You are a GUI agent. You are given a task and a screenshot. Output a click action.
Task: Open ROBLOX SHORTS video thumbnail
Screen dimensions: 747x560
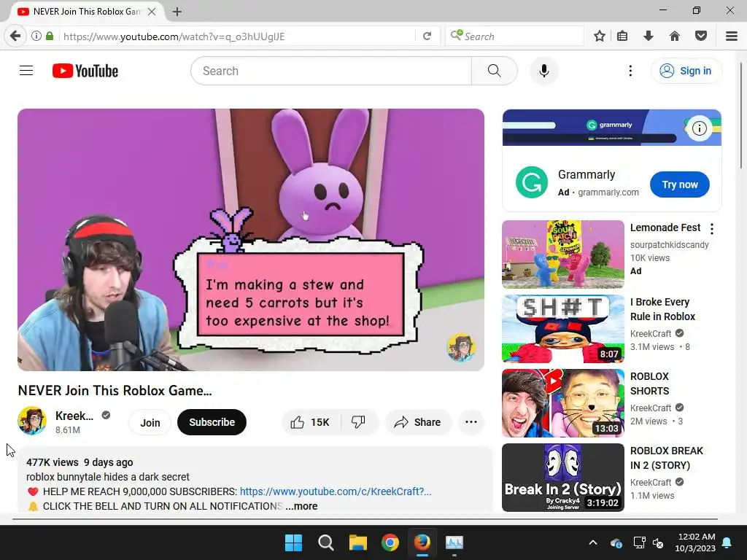563,402
